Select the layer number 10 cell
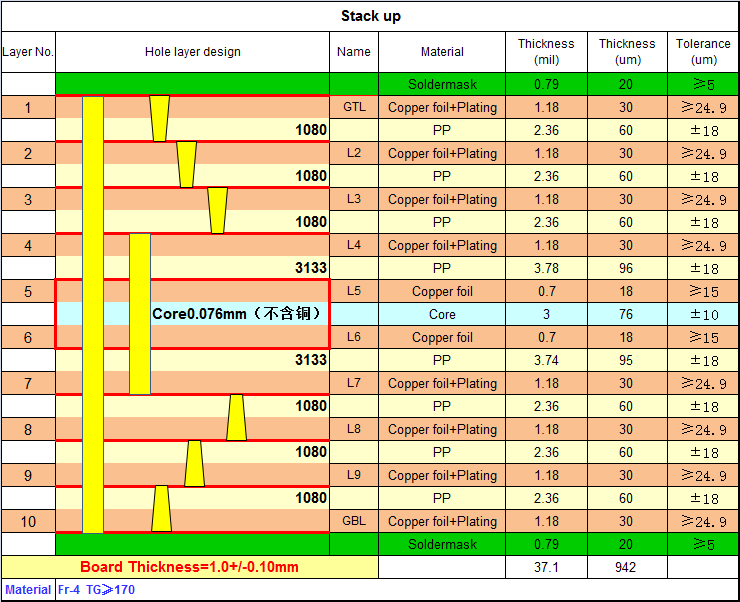 (x=28, y=521)
